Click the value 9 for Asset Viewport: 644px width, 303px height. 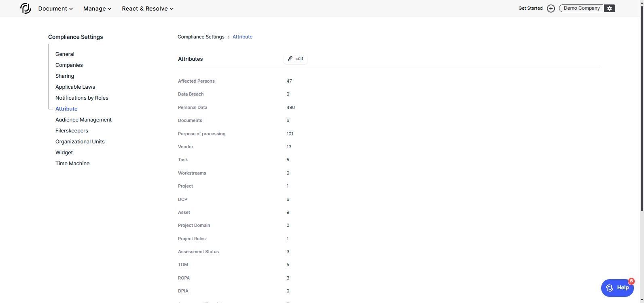(288, 212)
